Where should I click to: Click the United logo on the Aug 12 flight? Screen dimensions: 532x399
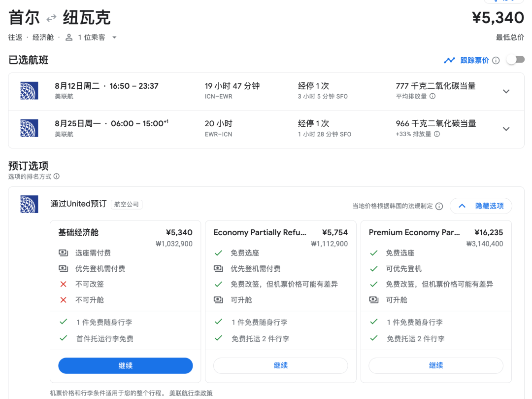[29, 91]
